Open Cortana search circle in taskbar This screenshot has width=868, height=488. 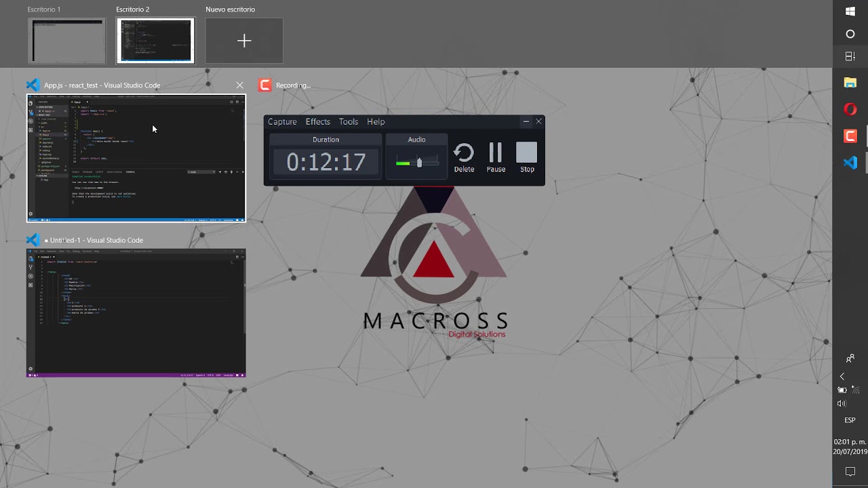(850, 34)
